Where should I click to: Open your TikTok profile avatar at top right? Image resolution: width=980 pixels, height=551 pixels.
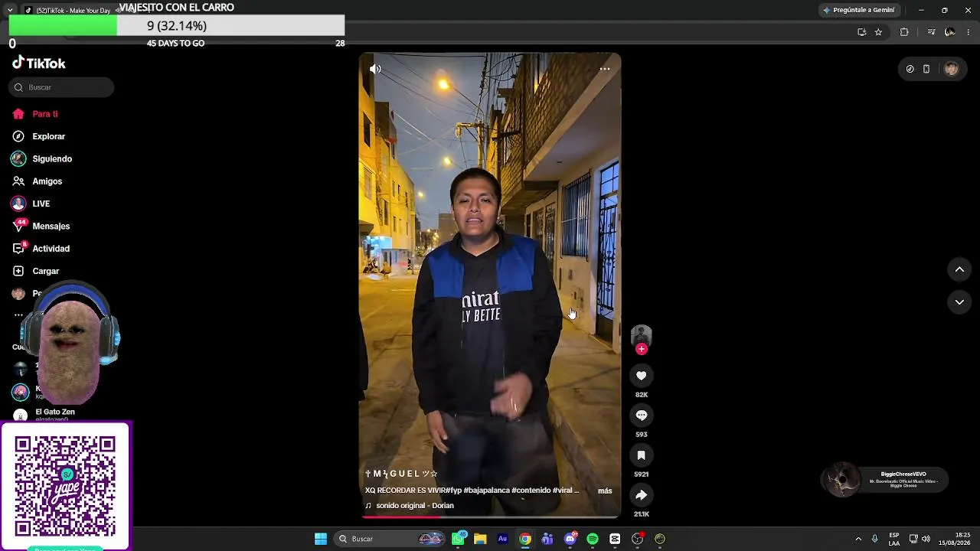[x=951, y=69]
